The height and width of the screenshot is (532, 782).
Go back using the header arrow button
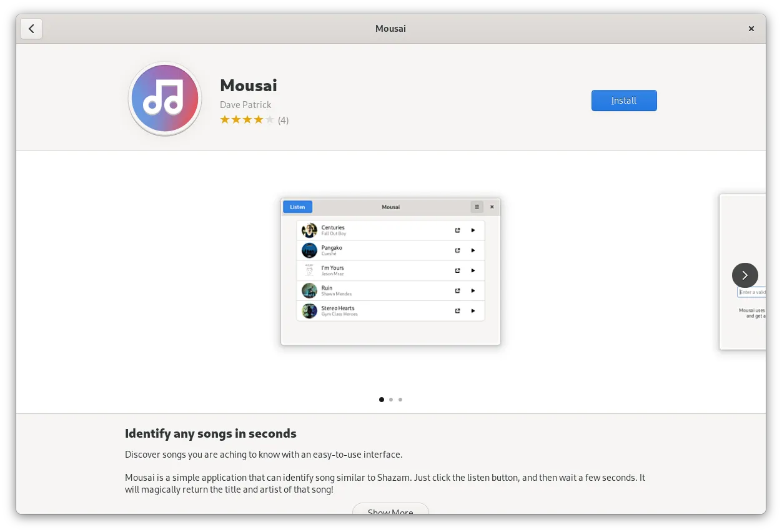(x=31, y=29)
